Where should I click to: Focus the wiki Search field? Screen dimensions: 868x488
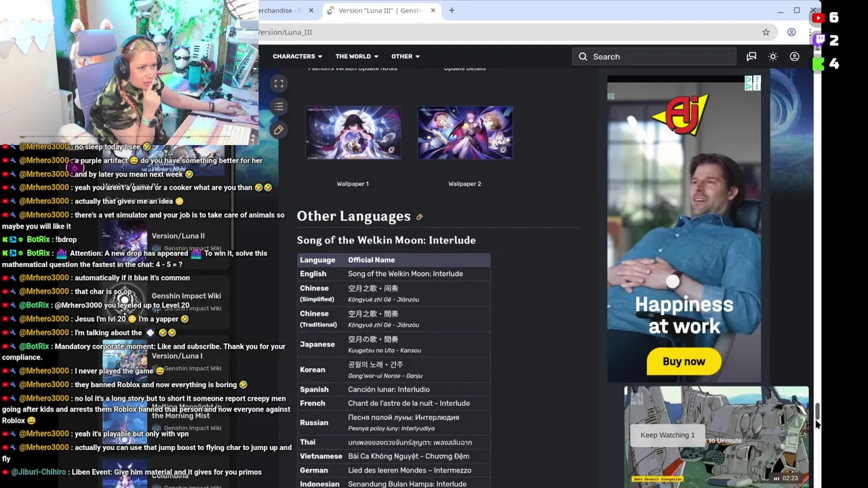tap(654, 56)
